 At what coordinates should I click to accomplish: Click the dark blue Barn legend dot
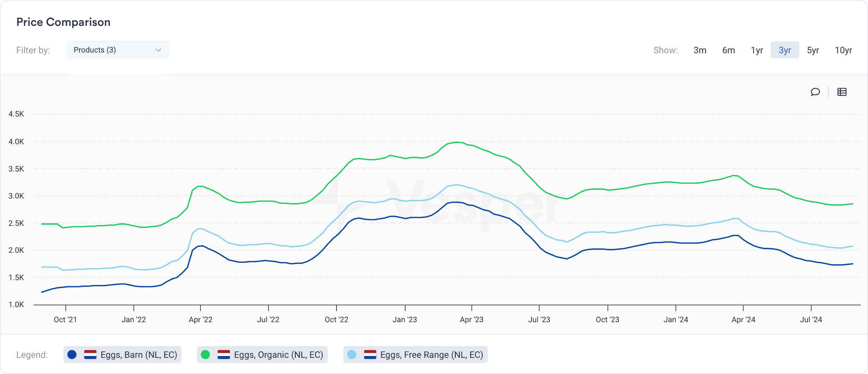coord(72,355)
